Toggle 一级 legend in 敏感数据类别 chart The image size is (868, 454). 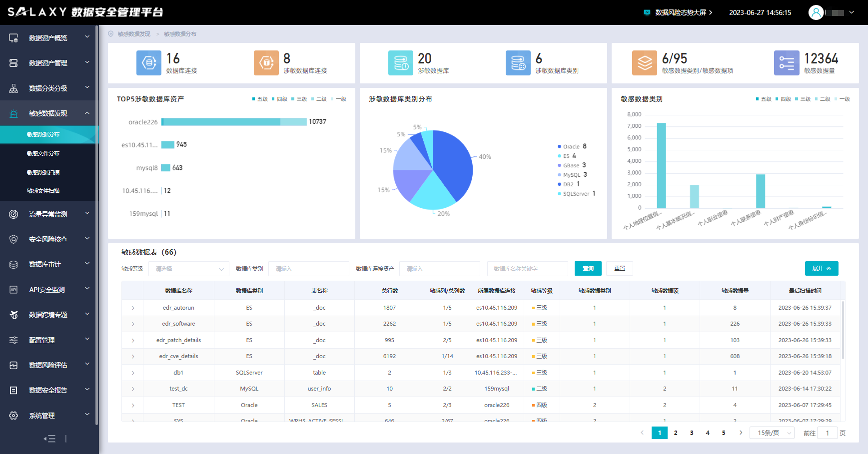pyautogui.click(x=842, y=99)
